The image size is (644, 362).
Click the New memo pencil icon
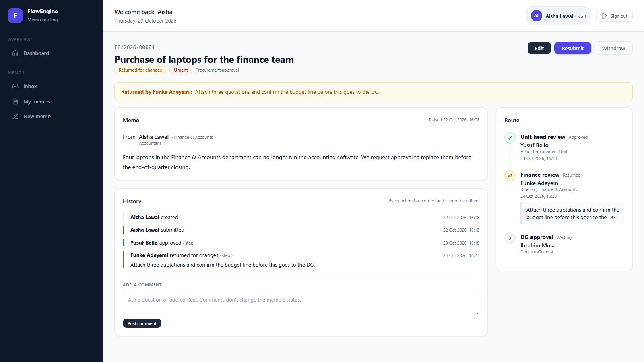click(15, 116)
